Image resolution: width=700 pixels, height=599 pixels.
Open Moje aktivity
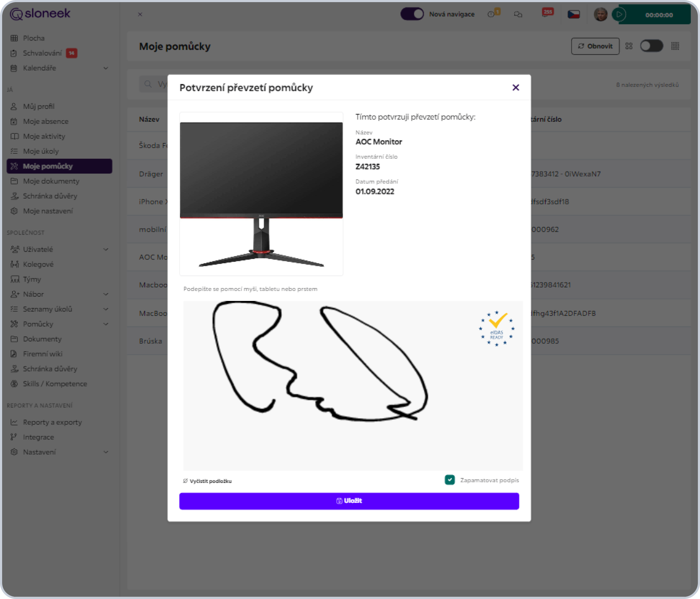pos(44,136)
